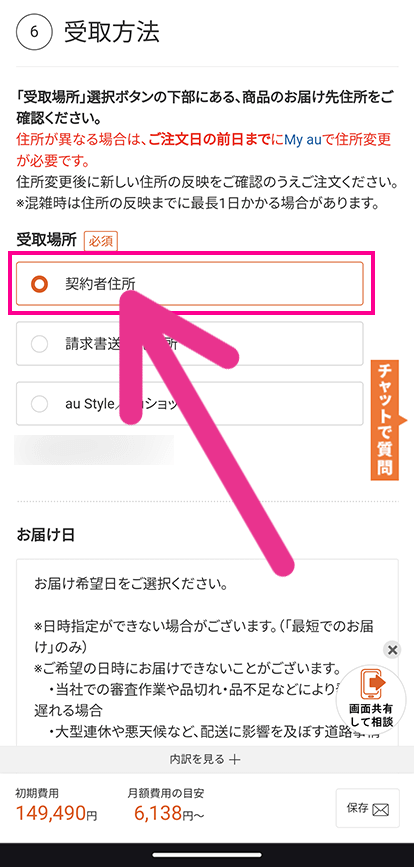This screenshot has height=867, width=414.
Task: Click the step 6 circle icon
Action: click(34, 33)
